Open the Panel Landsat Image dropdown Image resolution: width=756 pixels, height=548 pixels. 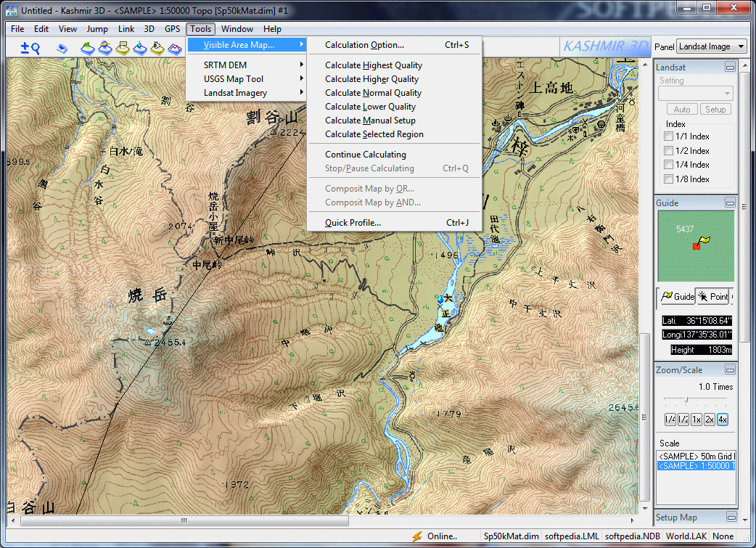pos(711,46)
